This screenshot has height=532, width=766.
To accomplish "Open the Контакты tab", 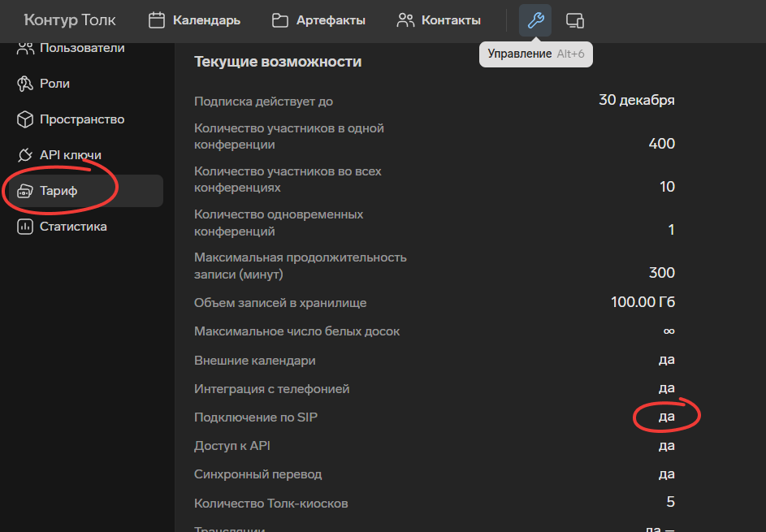I will pos(439,20).
